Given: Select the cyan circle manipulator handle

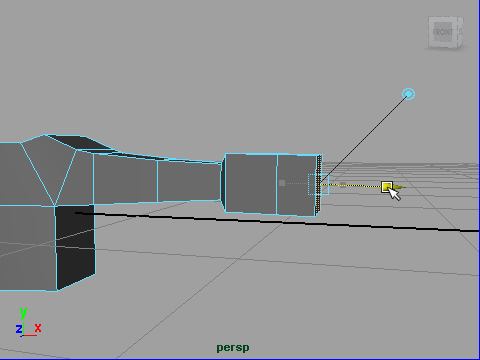Looking at the screenshot, I should pyautogui.click(x=409, y=94).
